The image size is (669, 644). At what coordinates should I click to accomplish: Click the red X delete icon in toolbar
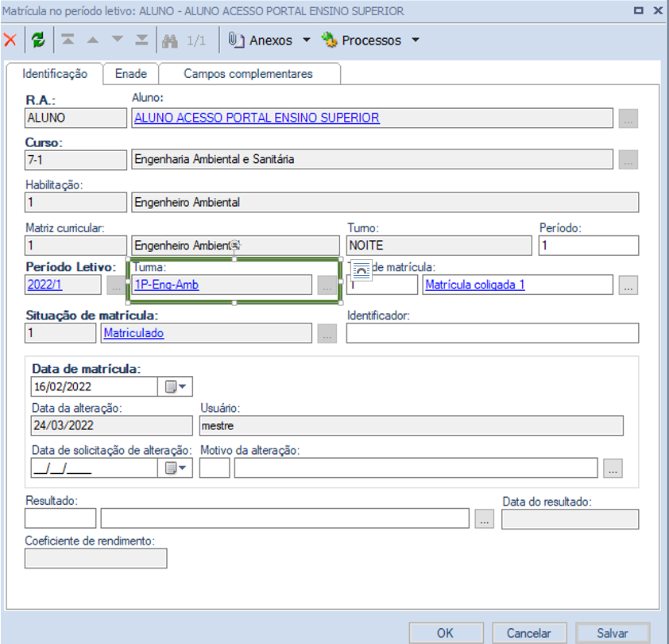pos(10,40)
